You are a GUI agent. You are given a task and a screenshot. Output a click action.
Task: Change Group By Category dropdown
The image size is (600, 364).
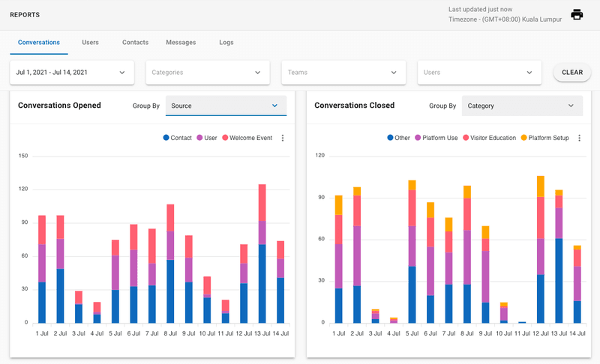(522, 106)
